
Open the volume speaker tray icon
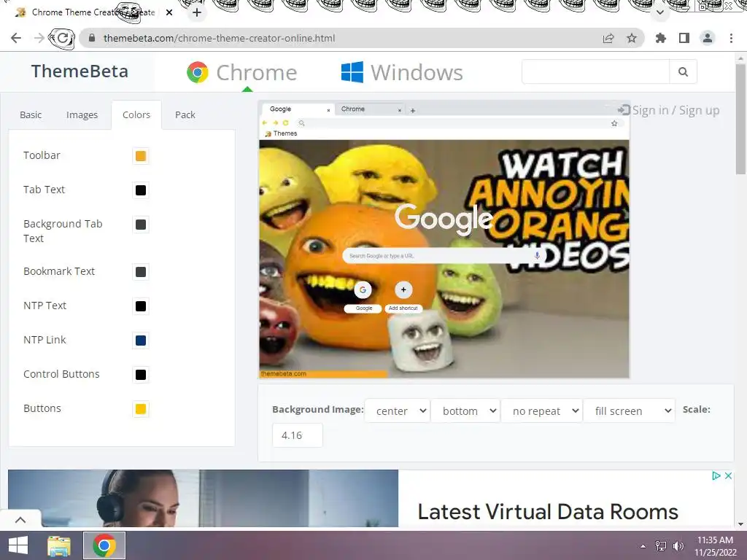coord(678,545)
